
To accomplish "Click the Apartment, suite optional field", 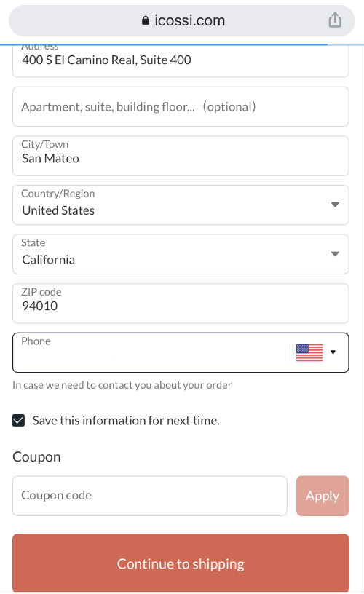I will [x=181, y=107].
